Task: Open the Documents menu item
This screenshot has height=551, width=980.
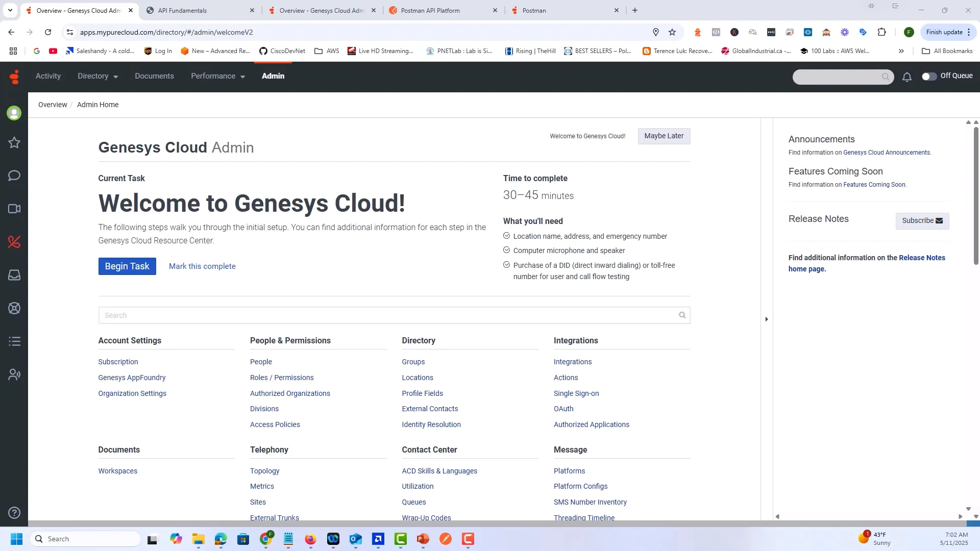Action: (154, 76)
